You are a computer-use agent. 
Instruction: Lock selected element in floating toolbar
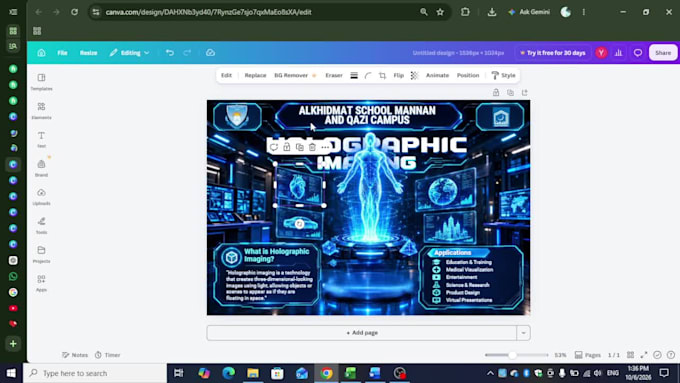coord(287,147)
